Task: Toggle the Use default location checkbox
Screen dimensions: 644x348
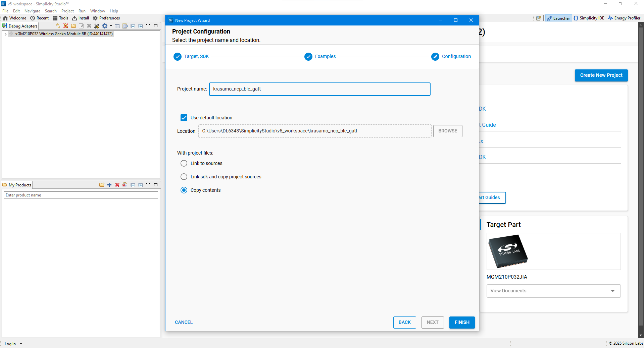Action: click(x=184, y=118)
